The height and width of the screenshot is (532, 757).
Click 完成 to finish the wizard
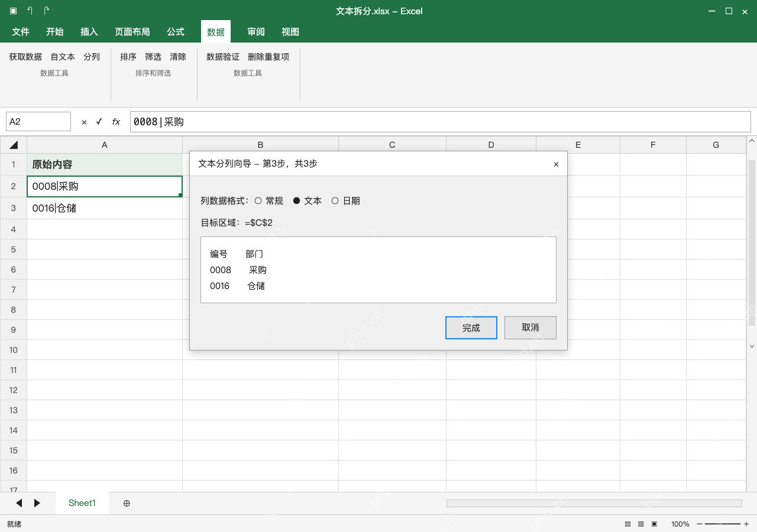(471, 328)
